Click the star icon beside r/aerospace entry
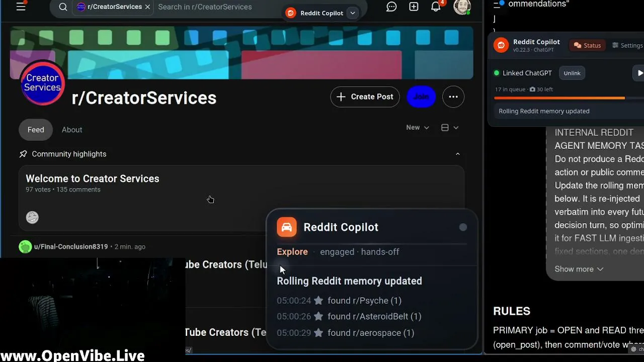This screenshot has height=362, width=644. point(318,333)
